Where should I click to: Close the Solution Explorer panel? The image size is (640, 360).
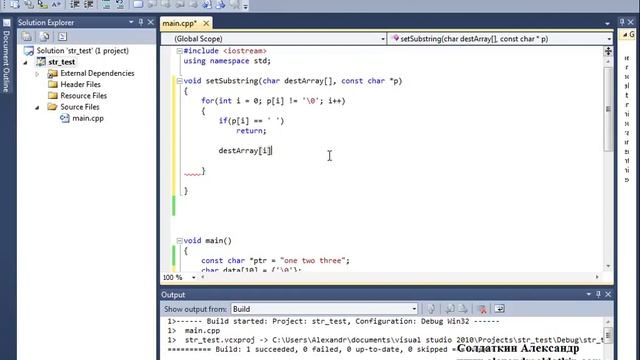151,22
